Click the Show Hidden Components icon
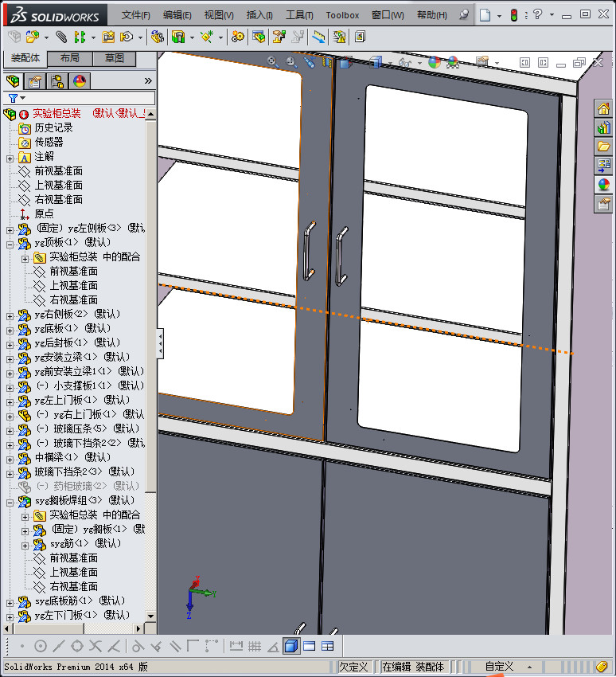The image size is (616, 677). 158,37
